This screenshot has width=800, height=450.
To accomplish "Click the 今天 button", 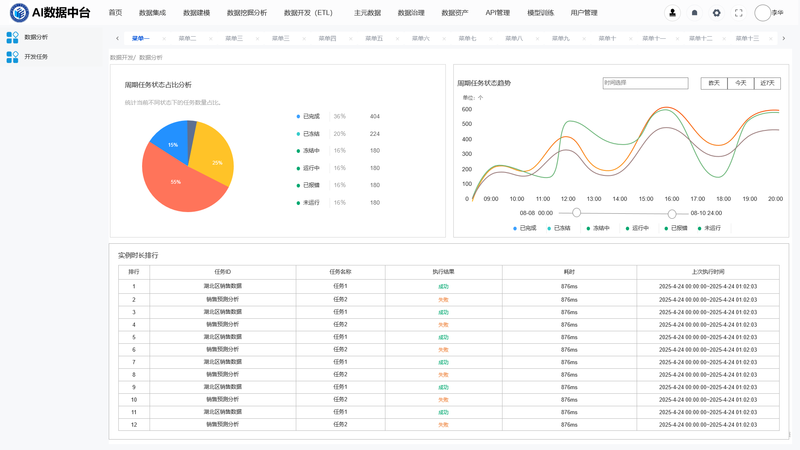I will point(740,83).
